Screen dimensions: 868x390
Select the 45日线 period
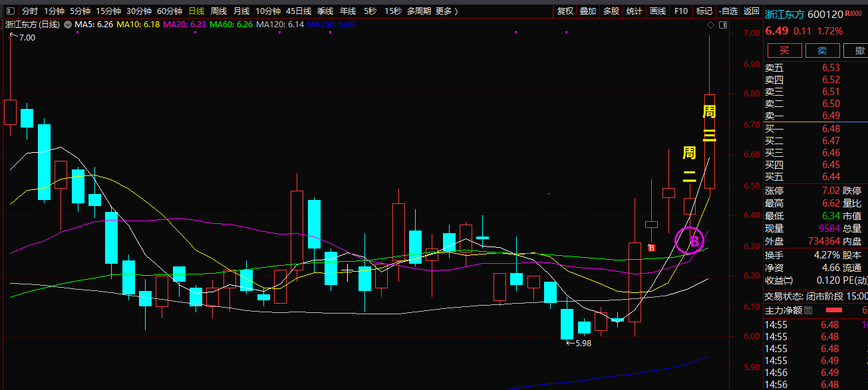click(x=299, y=11)
